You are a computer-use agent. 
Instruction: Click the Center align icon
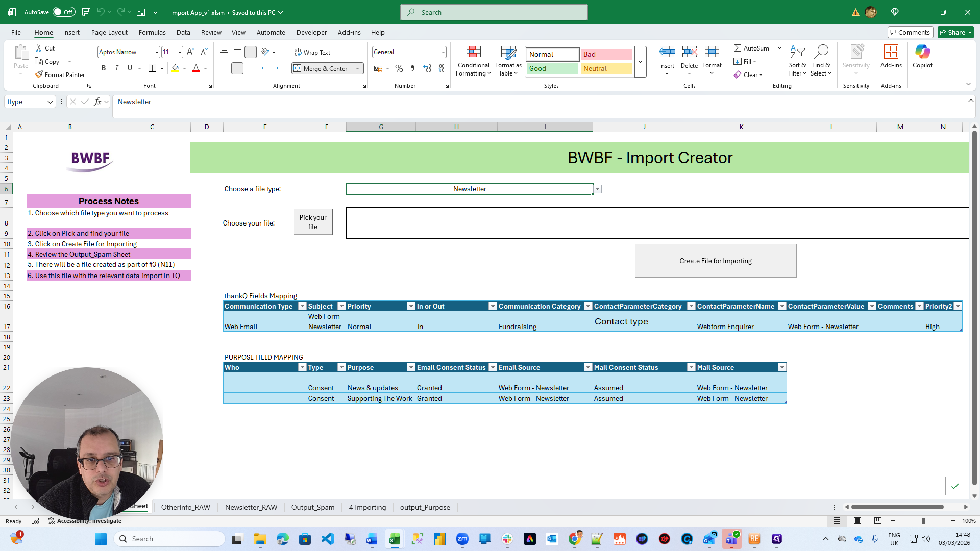click(237, 68)
